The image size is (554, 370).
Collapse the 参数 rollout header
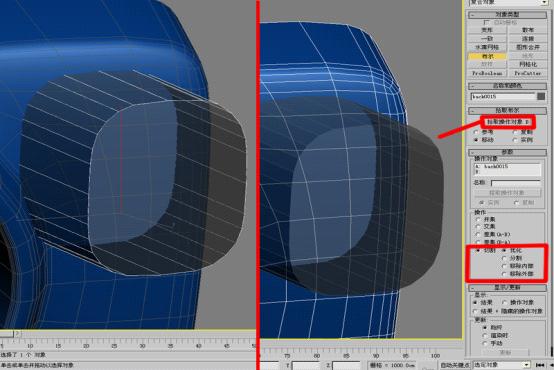tap(507, 152)
